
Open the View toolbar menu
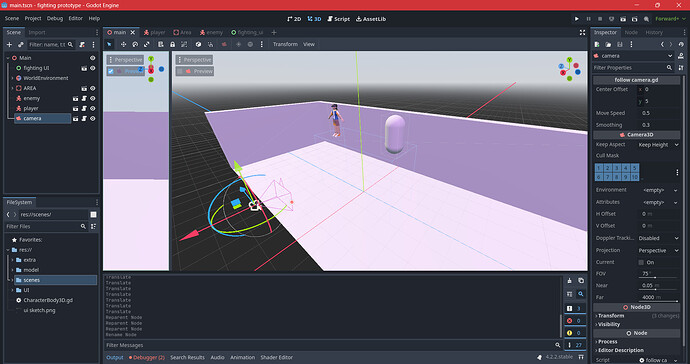pyautogui.click(x=309, y=44)
